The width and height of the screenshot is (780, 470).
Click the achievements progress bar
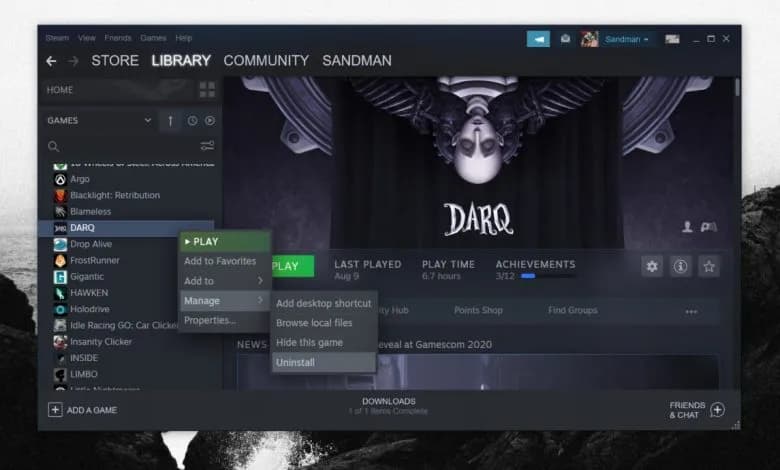(528, 276)
